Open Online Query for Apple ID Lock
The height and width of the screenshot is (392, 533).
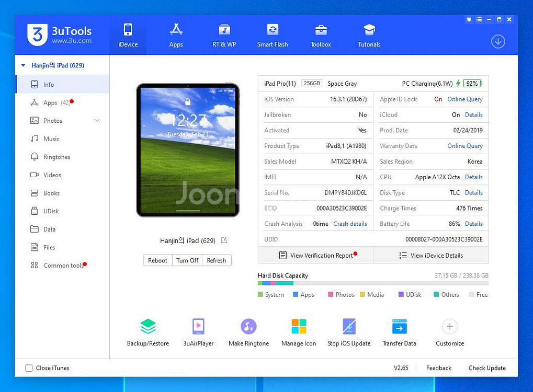(464, 99)
